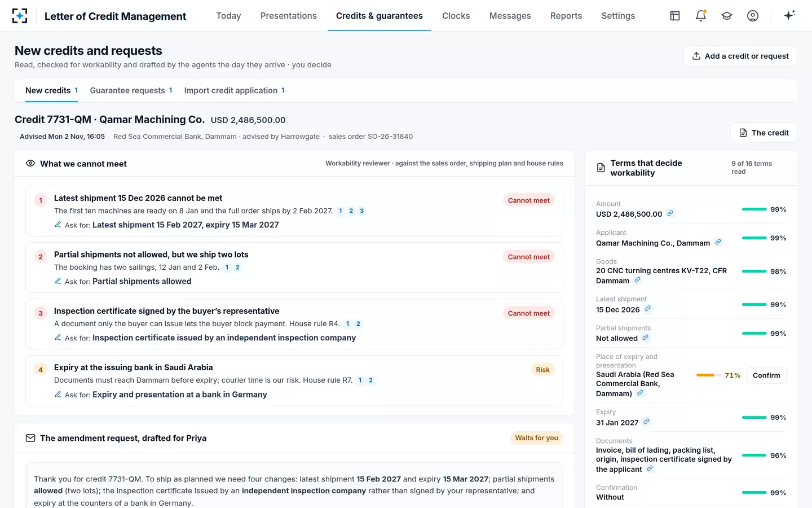Open the Settings tab
Image resolution: width=812 pixels, height=508 pixels.
click(618, 16)
